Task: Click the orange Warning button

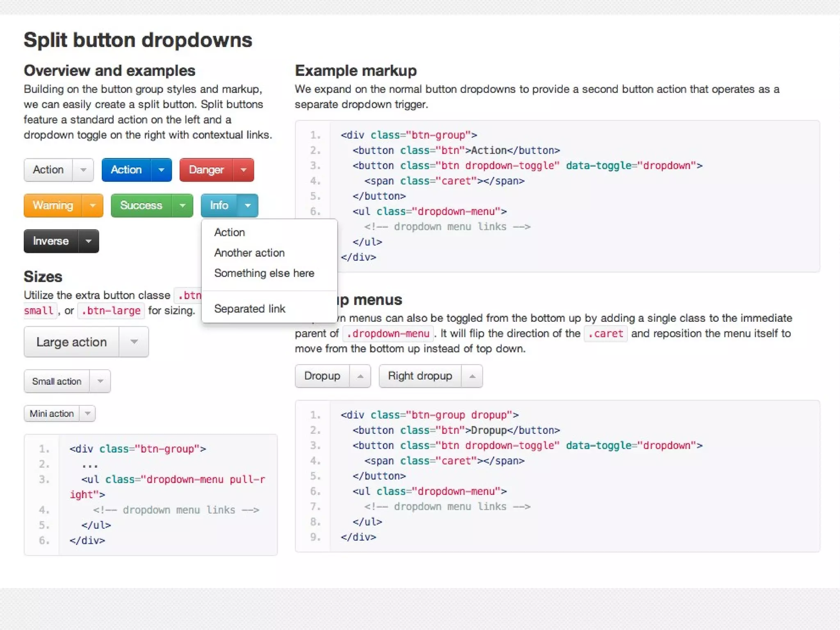Action: (x=53, y=205)
